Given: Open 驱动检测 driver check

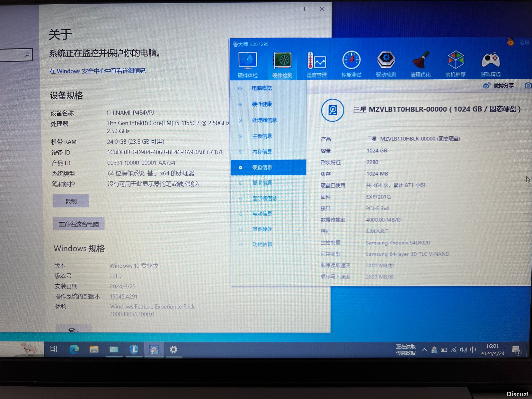Looking at the screenshot, I should click(x=386, y=64).
